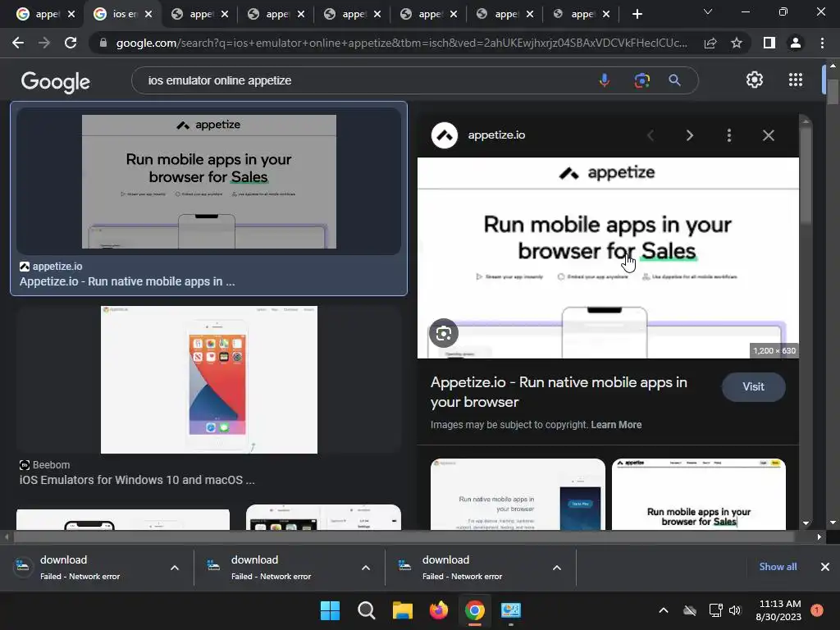Screen dimensions: 840x630
Task: Go back to the previous page
Action: click(x=18, y=43)
